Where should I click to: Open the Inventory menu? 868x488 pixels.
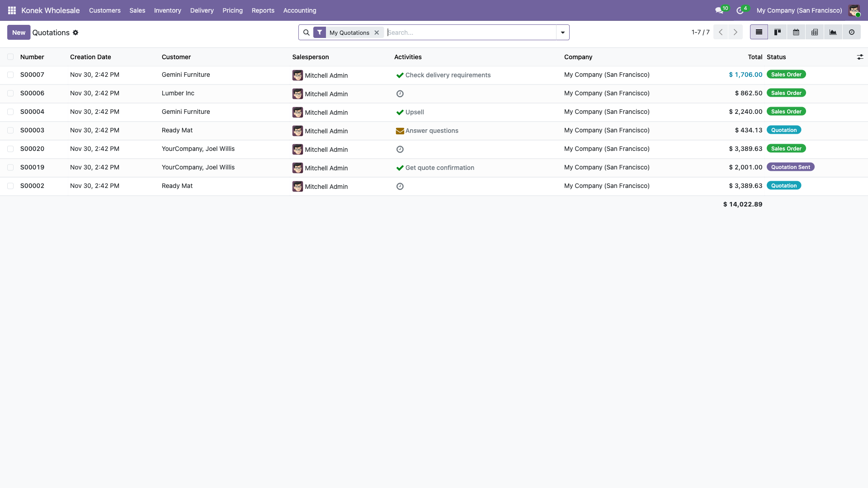167,10
